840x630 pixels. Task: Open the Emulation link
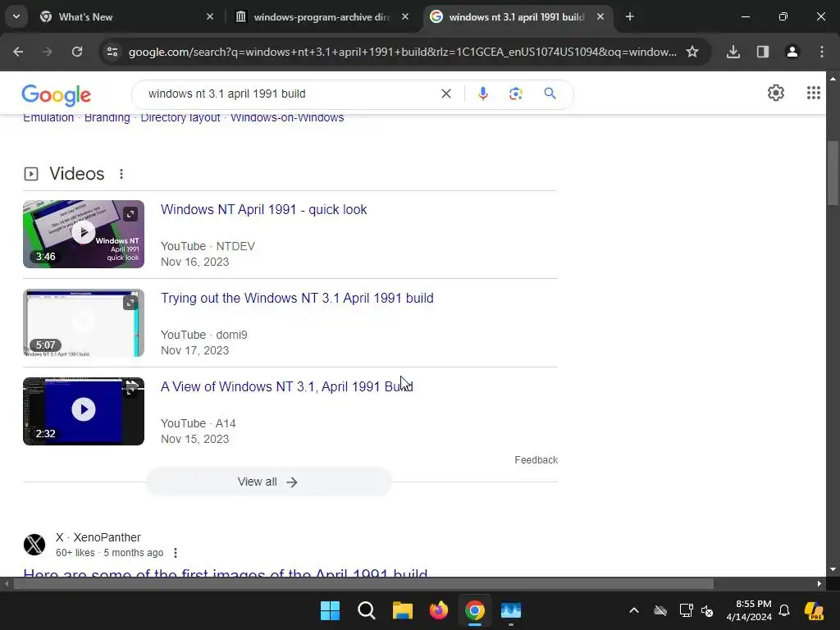click(48, 118)
